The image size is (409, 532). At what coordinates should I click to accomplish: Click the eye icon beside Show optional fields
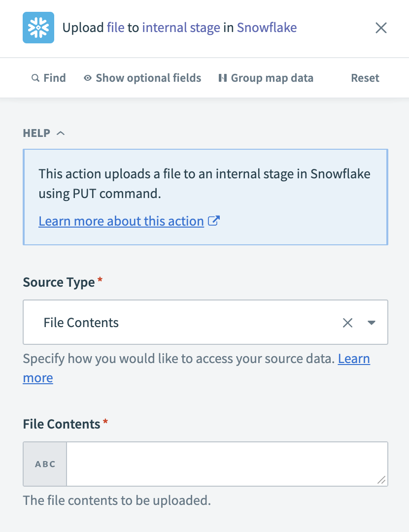[88, 78]
